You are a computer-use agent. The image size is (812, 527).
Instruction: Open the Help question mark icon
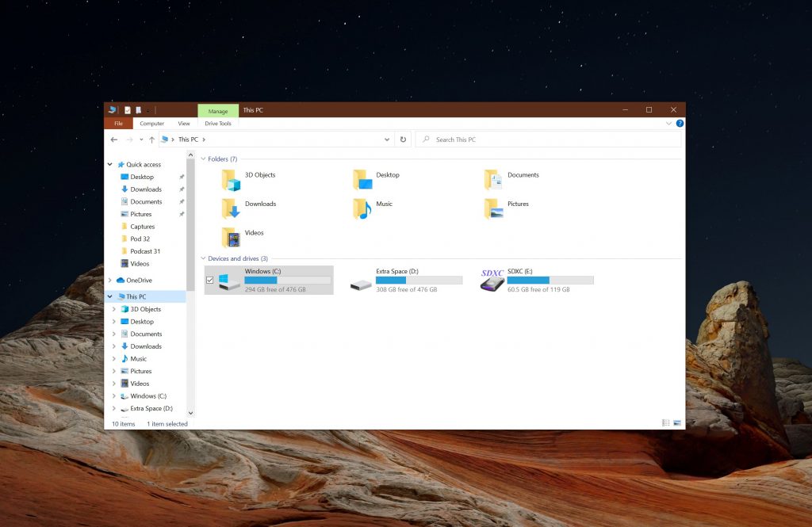pyautogui.click(x=680, y=123)
